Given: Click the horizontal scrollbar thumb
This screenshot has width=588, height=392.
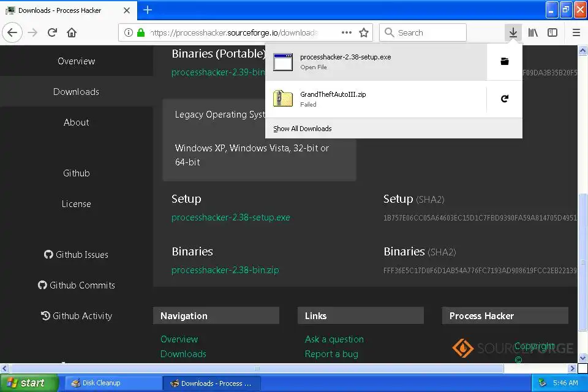Looking at the screenshot, I should pyautogui.click(x=257, y=368).
